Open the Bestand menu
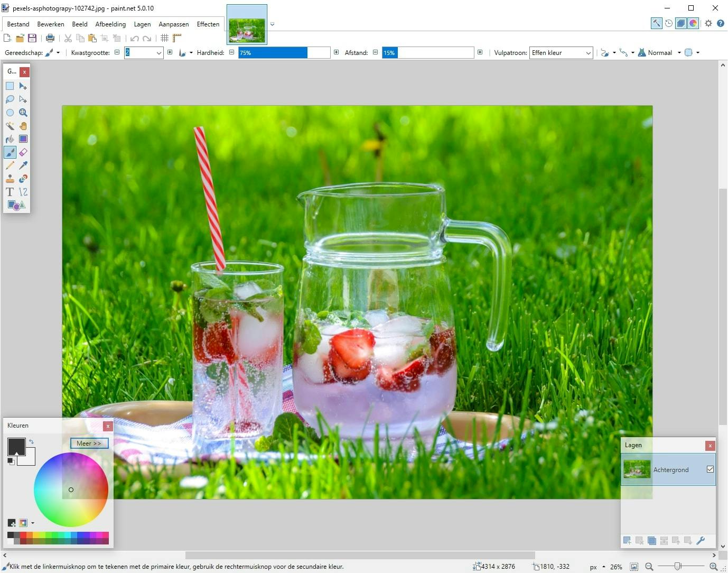 point(18,24)
